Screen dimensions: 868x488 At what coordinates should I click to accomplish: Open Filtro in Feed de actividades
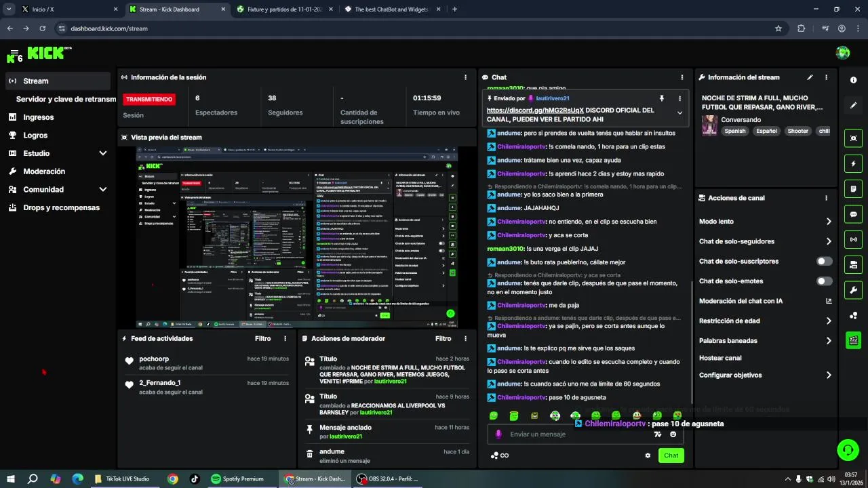[262, 338]
